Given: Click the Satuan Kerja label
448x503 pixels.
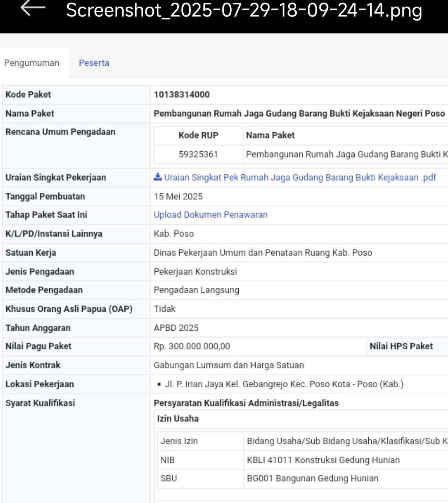Looking at the screenshot, I should [31, 253].
